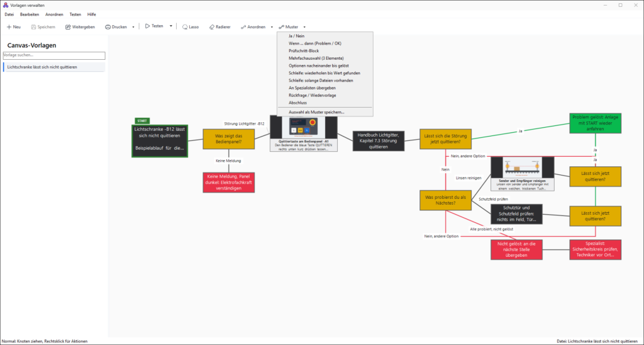Click the Vorlage suchen search field
Screen dimensions: 644x345
coord(54,55)
